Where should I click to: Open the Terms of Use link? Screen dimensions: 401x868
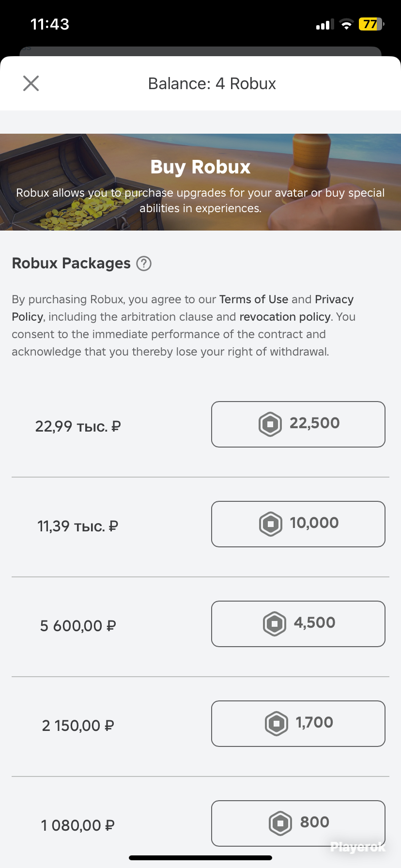click(x=254, y=299)
